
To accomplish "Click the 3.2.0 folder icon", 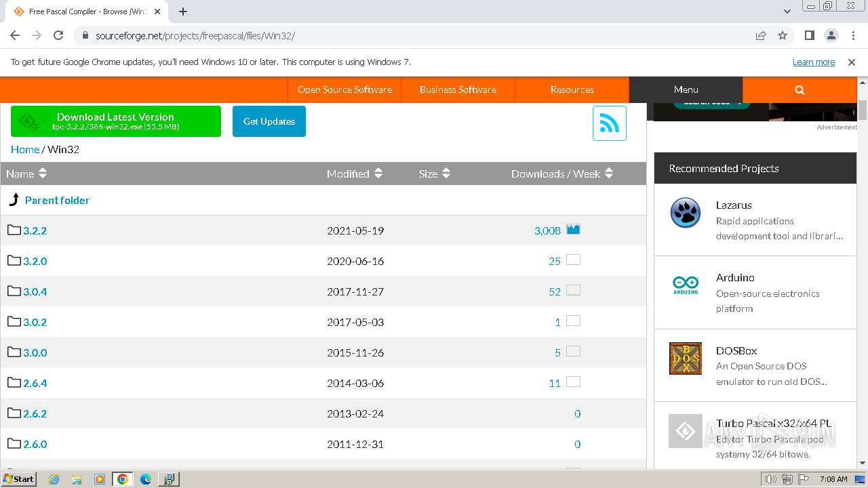I will (x=14, y=260).
